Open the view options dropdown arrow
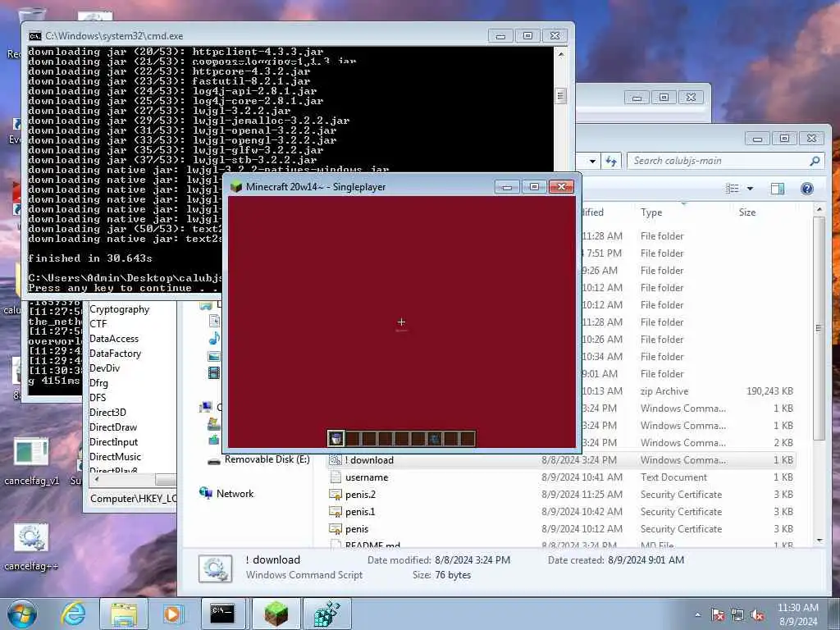 (750, 188)
